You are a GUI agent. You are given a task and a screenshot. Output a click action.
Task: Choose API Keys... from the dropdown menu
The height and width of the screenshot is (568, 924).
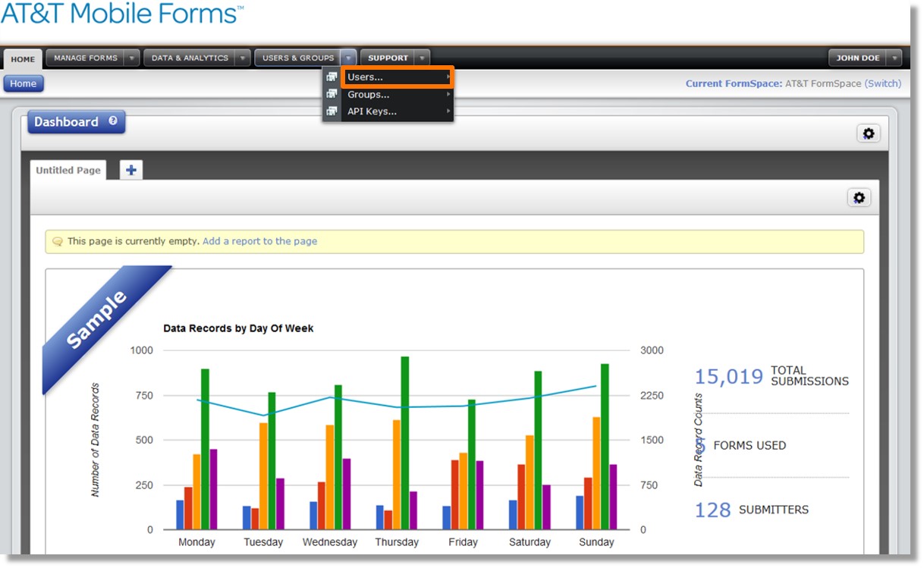tap(398, 111)
